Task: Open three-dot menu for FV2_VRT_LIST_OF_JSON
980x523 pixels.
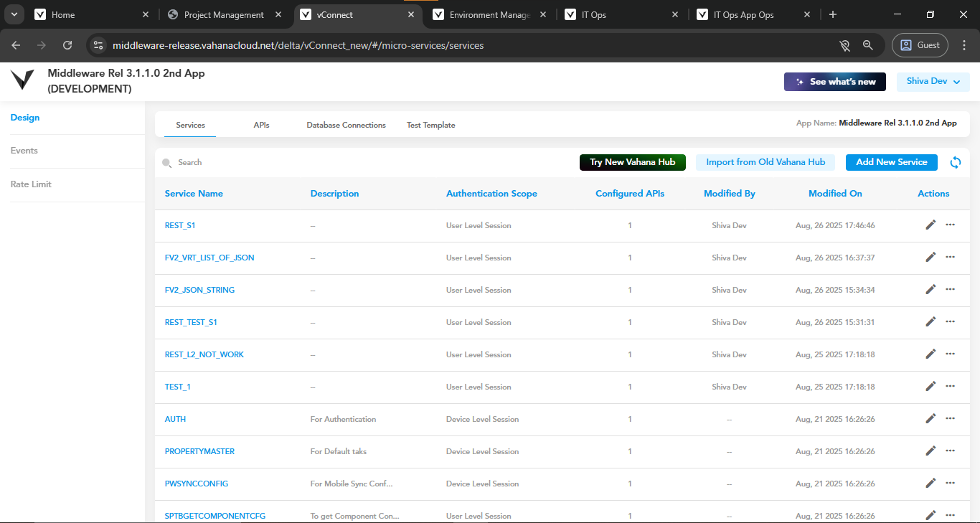Action: click(x=951, y=257)
